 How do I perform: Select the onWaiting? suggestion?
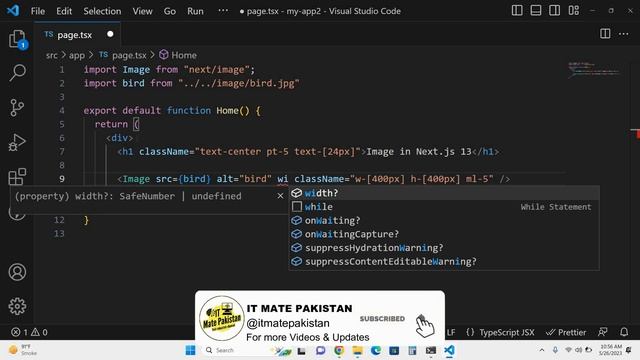(x=444, y=220)
